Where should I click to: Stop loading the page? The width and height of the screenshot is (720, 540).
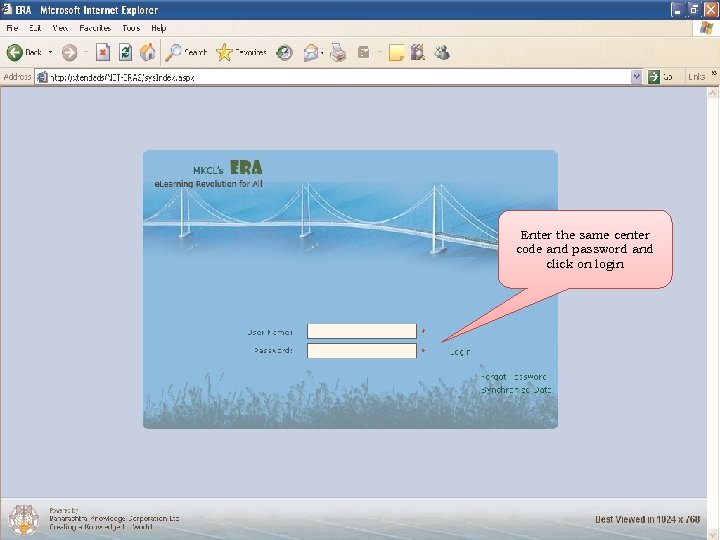pyautogui.click(x=103, y=52)
